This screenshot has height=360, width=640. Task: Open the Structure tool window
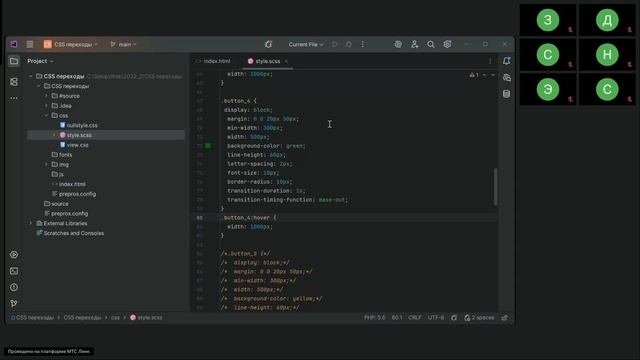pyautogui.click(x=14, y=82)
